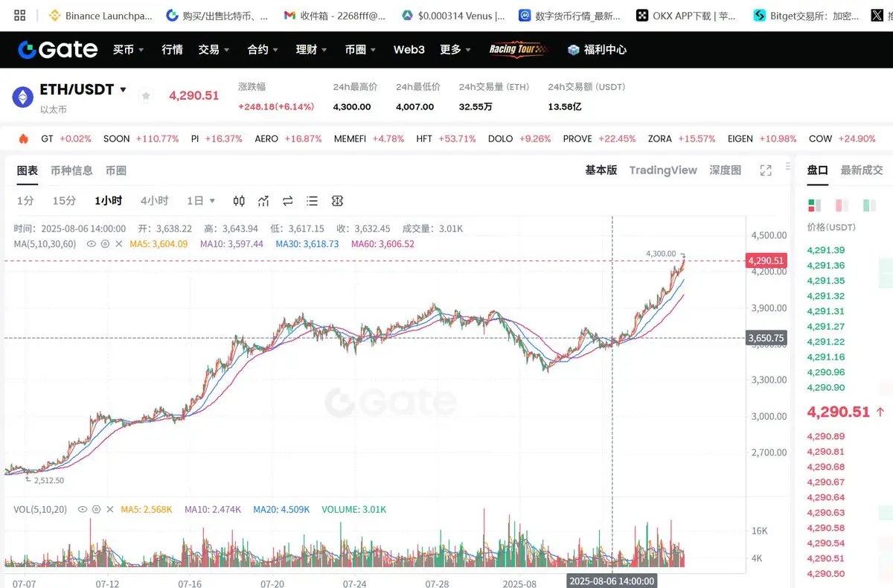
Task: Click bid price 4,290.89 in order book
Action: (x=825, y=437)
